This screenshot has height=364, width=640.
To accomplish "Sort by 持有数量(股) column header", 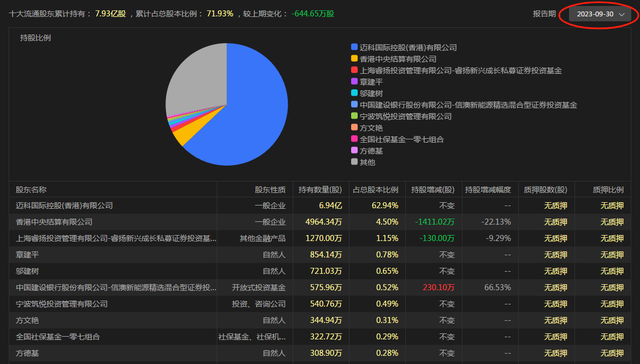I will [320, 189].
